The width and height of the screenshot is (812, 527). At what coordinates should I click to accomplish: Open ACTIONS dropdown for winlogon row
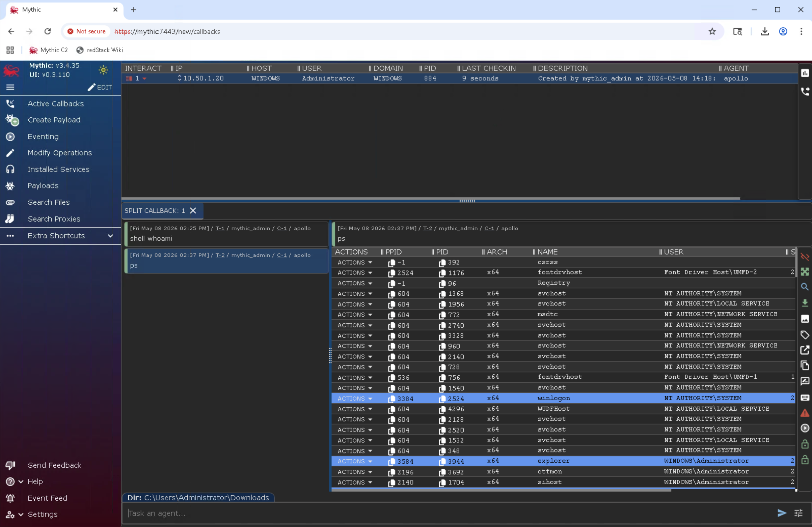coord(354,399)
